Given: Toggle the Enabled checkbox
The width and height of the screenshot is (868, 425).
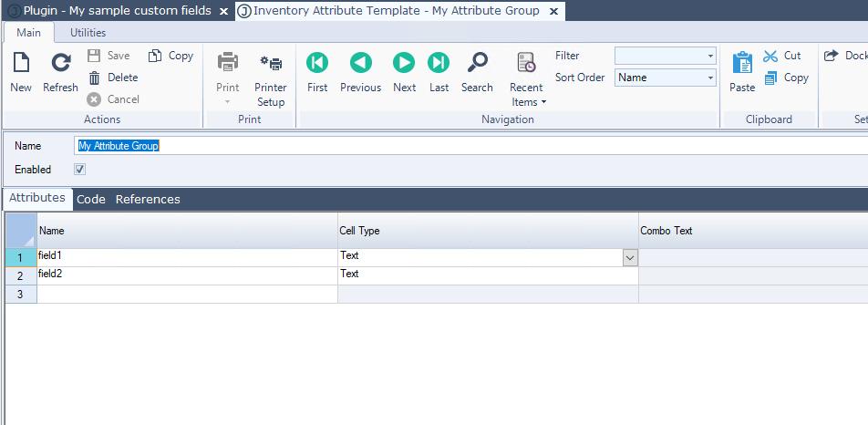Looking at the screenshot, I should coord(79,170).
